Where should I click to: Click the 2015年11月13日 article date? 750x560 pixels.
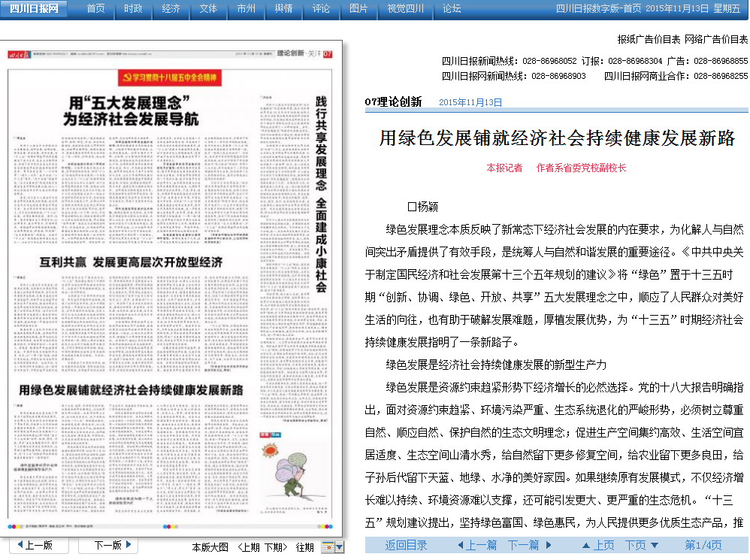tap(470, 102)
